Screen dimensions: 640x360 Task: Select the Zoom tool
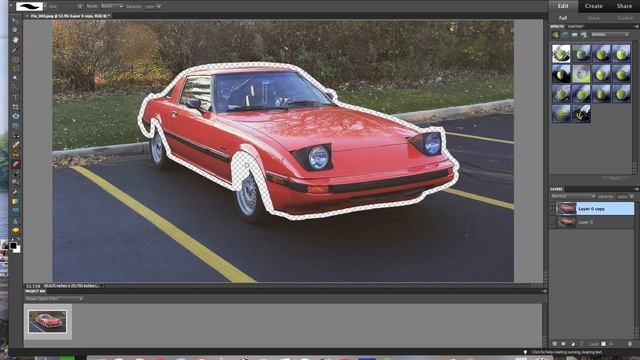(x=15, y=30)
